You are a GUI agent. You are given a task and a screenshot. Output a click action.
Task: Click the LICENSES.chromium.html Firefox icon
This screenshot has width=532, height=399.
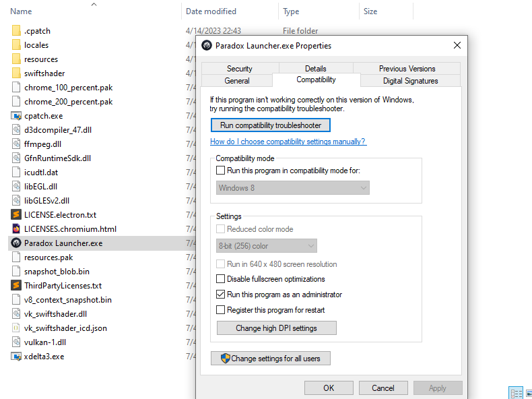click(x=16, y=229)
